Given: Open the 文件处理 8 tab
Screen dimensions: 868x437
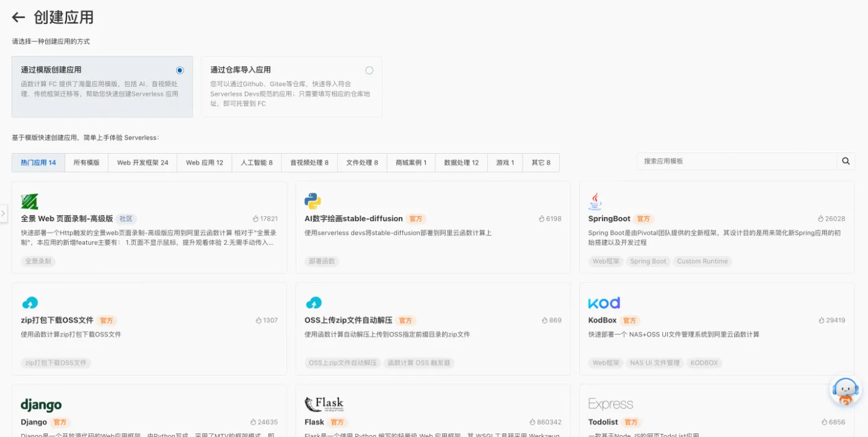Looking at the screenshot, I should (x=362, y=163).
